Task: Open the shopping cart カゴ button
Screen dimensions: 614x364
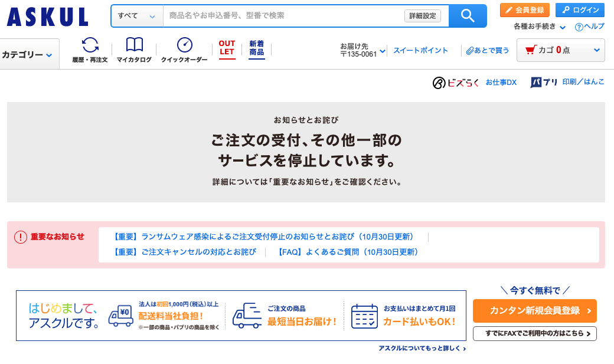Action: click(560, 50)
